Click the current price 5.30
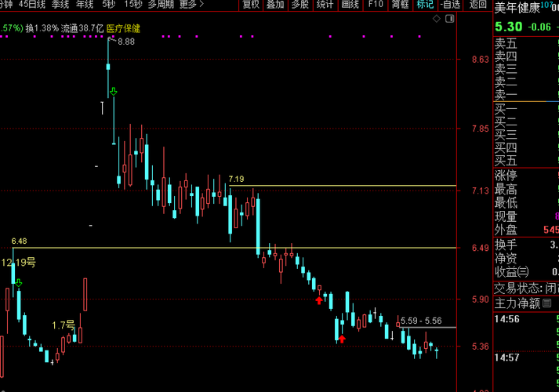Image resolution: width=559 pixels, height=392 pixels. (508, 27)
